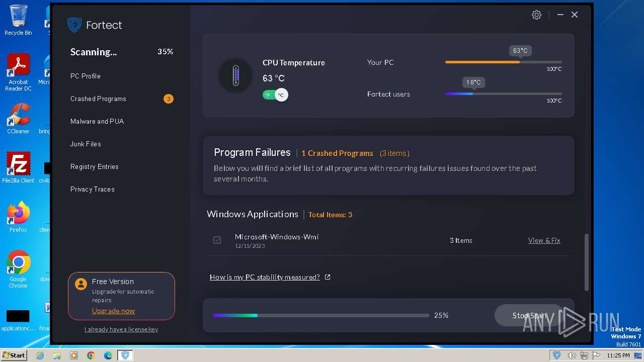Click Microsoft-Windows-Wmi entry name
Viewport: 644px width, 362px height.
tap(277, 237)
